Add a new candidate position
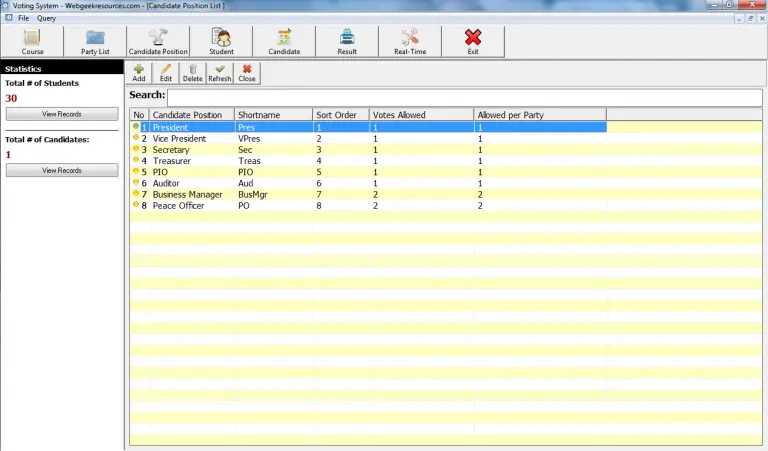 (x=138, y=72)
